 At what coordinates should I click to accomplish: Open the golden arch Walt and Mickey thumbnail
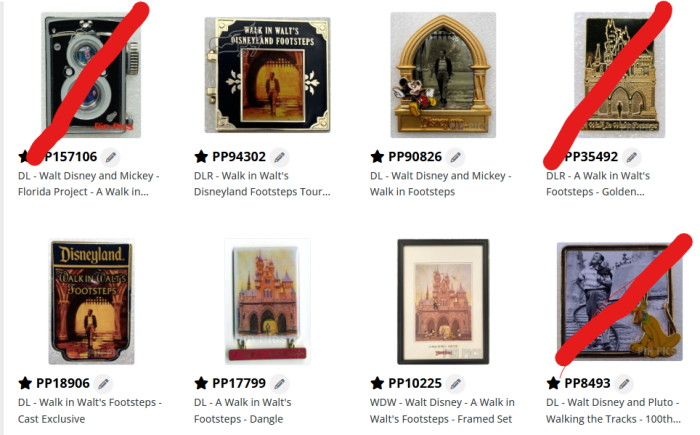click(443, 75)
